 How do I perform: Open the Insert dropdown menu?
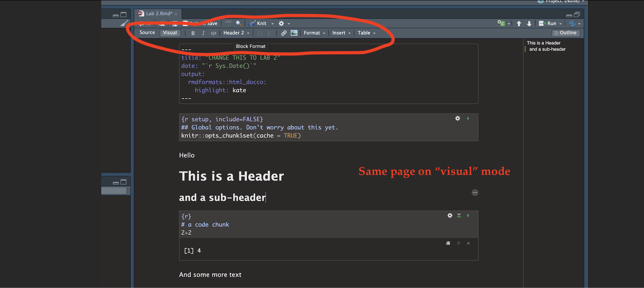[x=341, y=33]
